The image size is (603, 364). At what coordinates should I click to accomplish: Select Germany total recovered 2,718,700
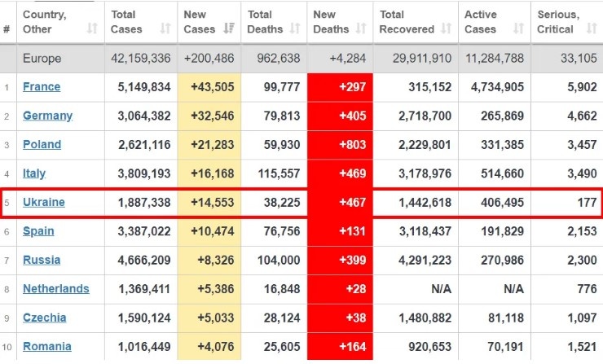point(425,116)
